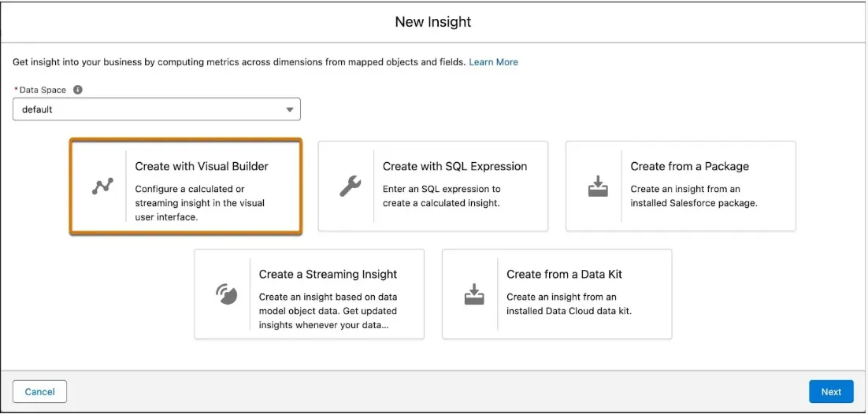
Task: Click the New Insight dialog heading
Action: click(433, 22)
